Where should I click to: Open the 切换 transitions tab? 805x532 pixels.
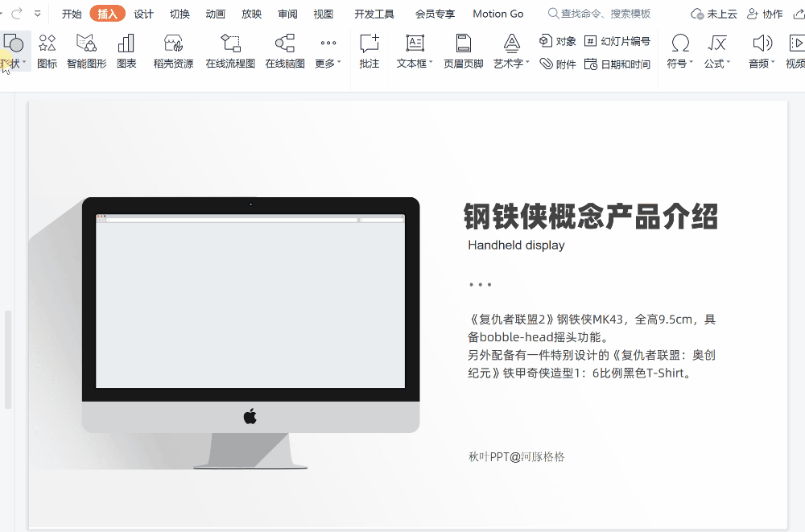coord(180,14)
